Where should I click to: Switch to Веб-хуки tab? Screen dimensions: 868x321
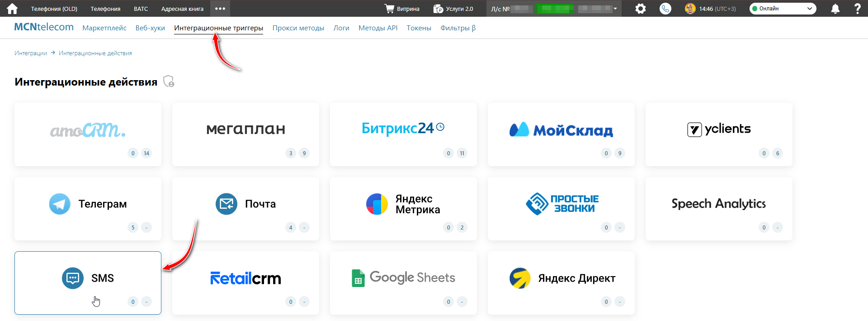(x=150, y=28)
